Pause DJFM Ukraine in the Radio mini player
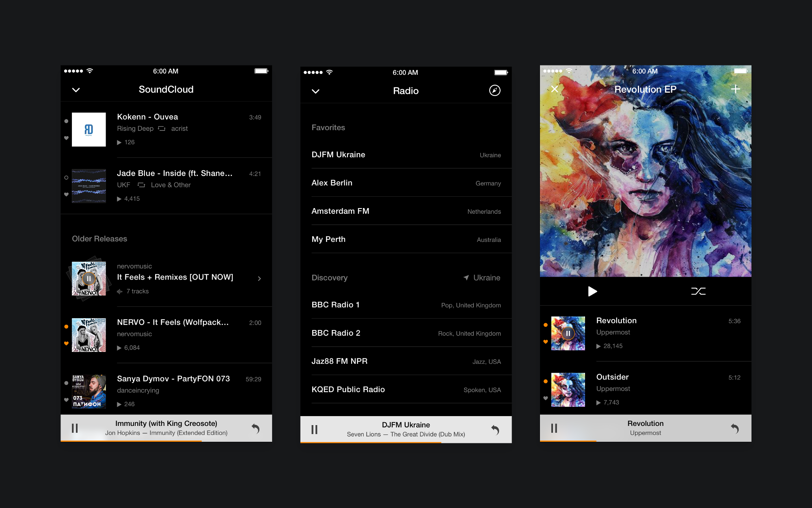 pyautogui.click(x=314, y=430)
